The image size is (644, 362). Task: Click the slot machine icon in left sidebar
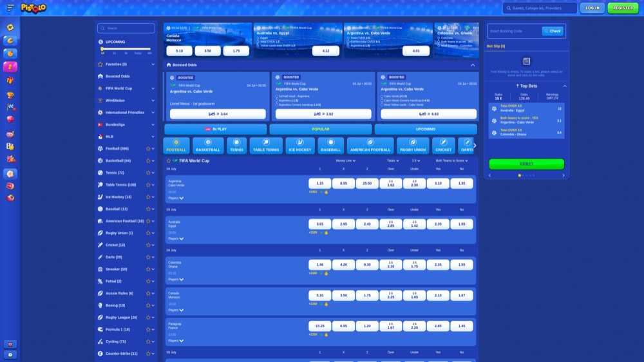tap(10, 134)
